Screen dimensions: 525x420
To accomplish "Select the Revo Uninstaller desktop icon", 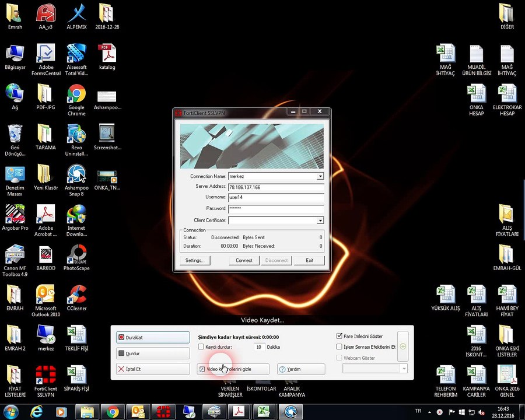I will coord(76,140).
